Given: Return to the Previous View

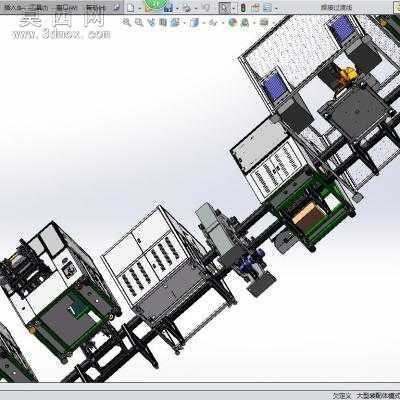Looking at the screenshot, I should (152, 22).
